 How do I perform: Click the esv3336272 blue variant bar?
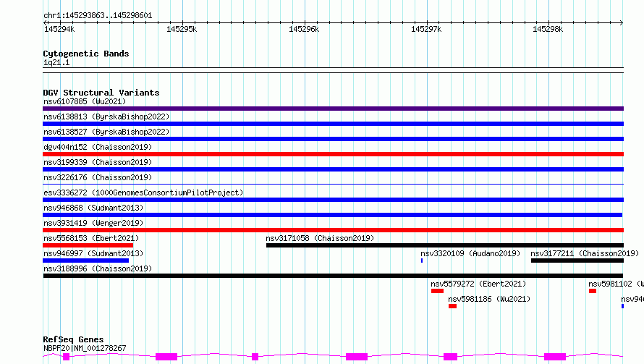(333, 200)
